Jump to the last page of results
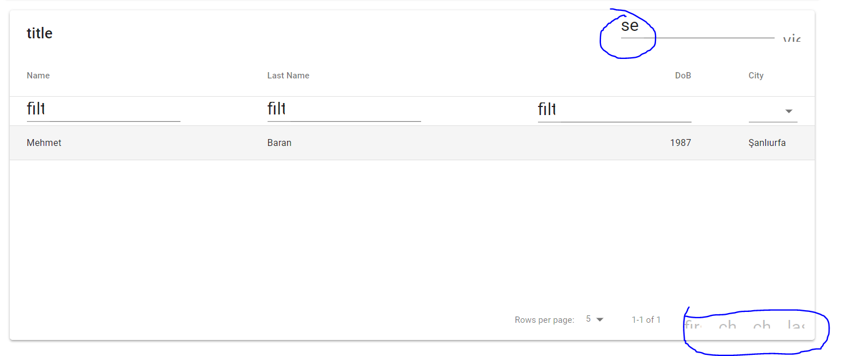Screen dimensions: 868x356 click(x=796, y=326)
